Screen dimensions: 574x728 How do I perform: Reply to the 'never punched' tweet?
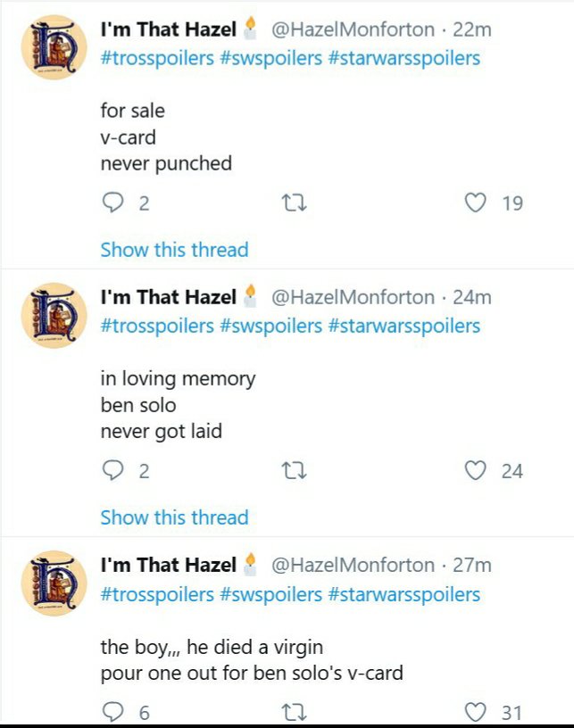[x=112, y=203]
